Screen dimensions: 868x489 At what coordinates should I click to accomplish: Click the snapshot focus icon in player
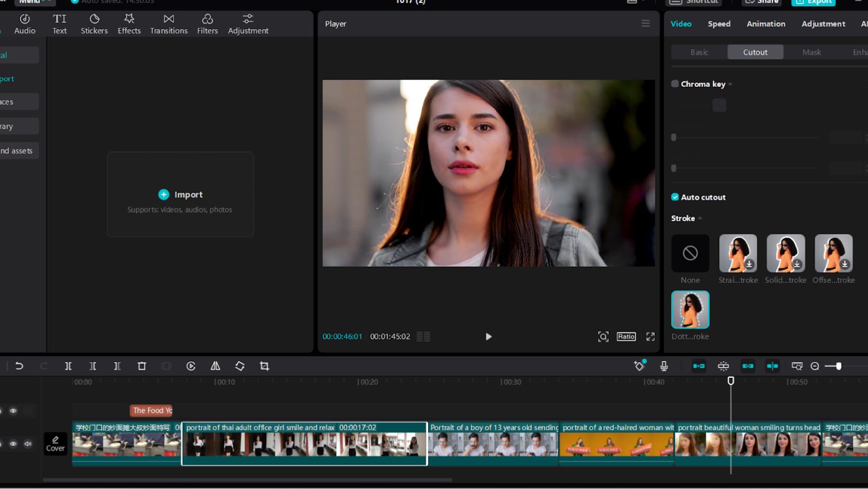click(603, 337)
